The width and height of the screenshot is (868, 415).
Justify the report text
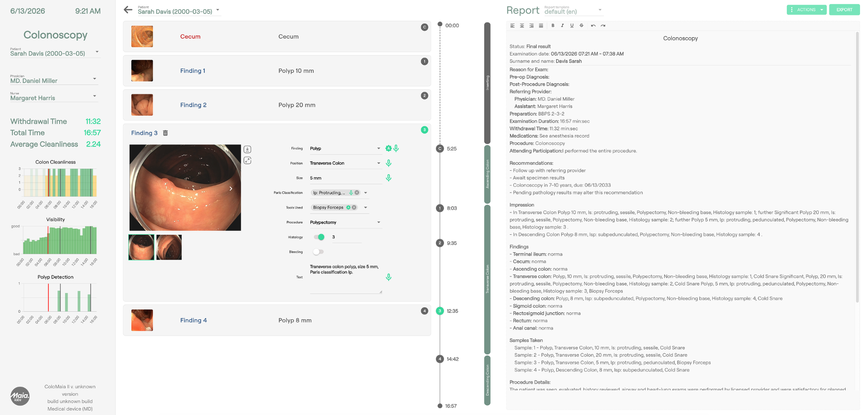(x=541, y=25)
